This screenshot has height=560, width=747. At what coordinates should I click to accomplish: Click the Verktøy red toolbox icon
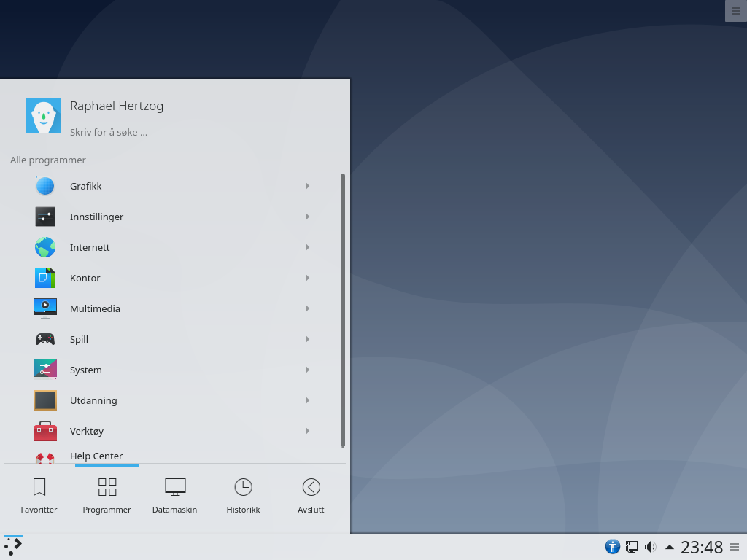click(x=45, y=431)
